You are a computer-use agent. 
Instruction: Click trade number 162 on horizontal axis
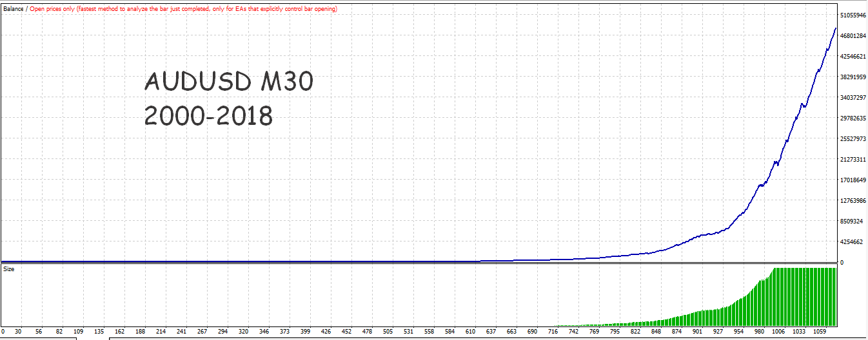pos(121,332)
